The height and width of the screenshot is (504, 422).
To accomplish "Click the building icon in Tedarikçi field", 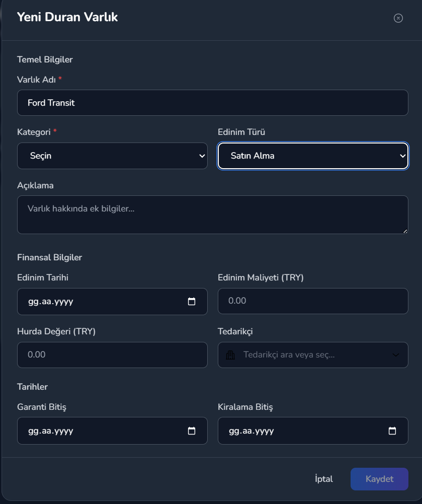I will coord(230,355).
